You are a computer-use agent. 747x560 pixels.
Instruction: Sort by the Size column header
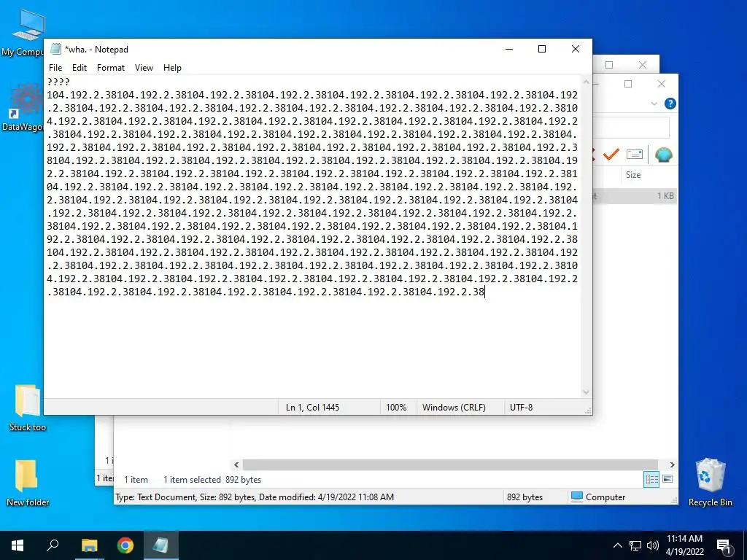(x=633, y=175)
